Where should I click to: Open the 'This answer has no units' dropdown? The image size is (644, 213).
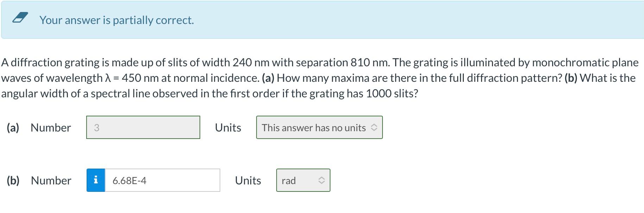319,128
